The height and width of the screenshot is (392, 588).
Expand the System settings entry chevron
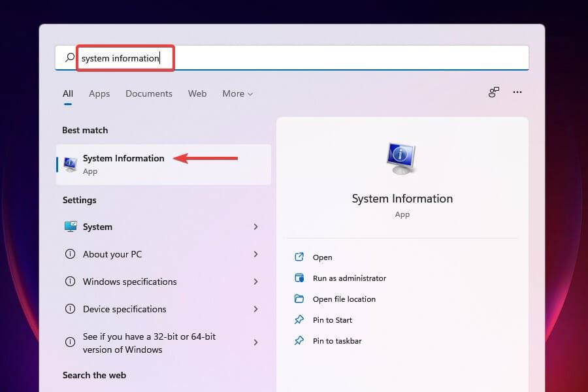point(255,227)
